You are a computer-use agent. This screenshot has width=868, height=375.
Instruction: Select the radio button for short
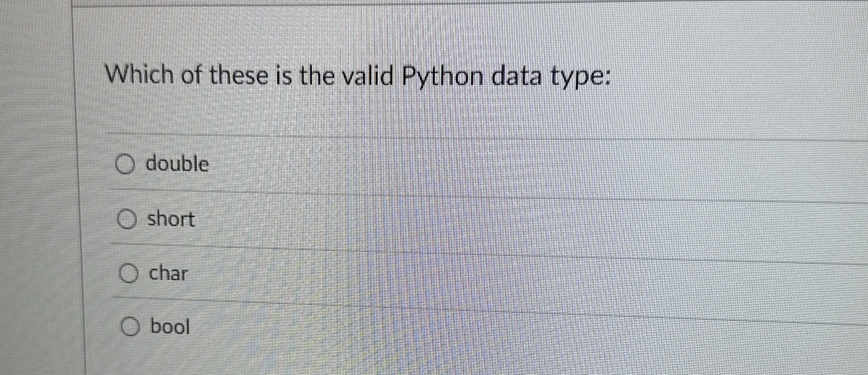127,219
